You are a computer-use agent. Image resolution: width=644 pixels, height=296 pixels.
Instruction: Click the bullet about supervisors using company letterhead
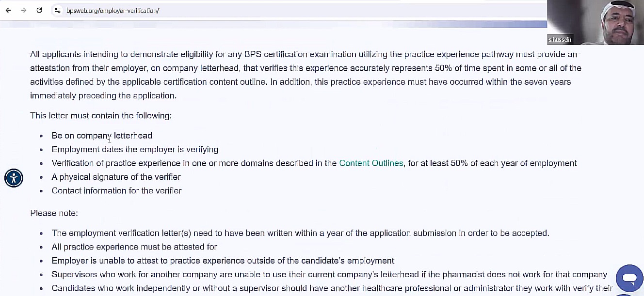[x=329, y=275]
